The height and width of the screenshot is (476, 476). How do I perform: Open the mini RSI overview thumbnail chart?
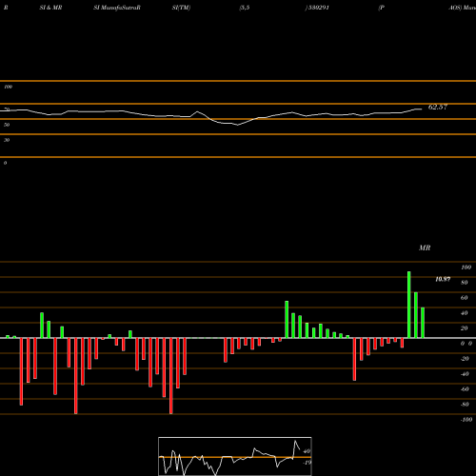[x=235, y=456]
